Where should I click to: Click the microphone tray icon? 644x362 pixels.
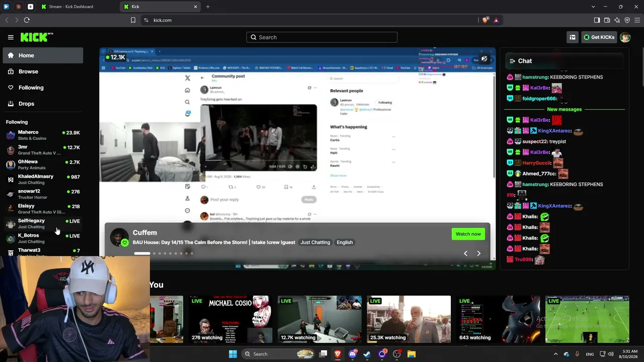(x=577, y=354)
